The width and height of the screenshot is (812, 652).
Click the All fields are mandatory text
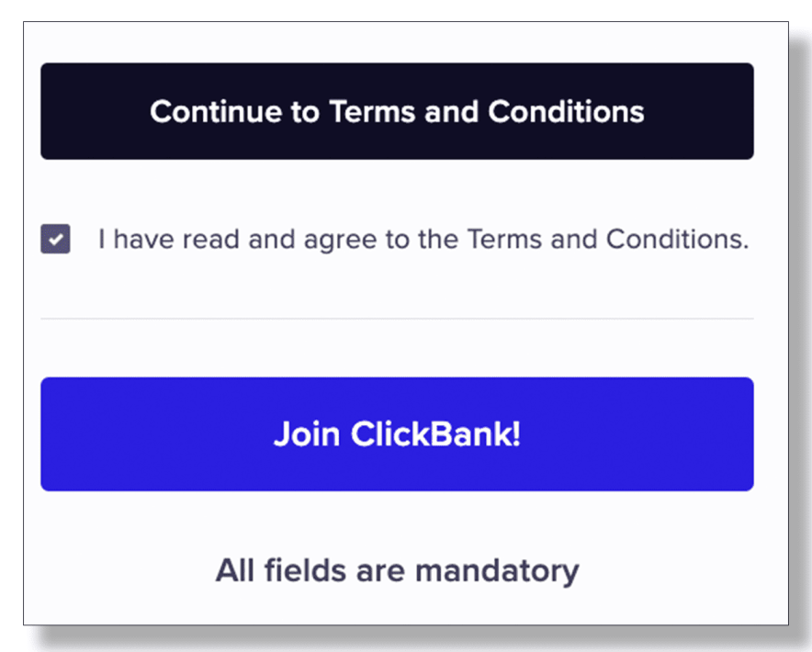pyautogui.click(x=397, y=570)
